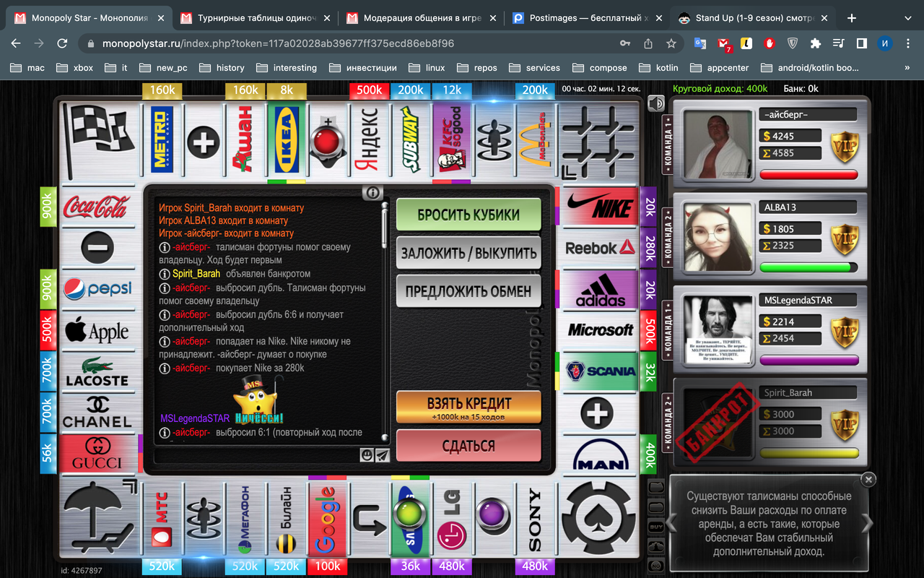This screenshot has height=578, width=924.
Task: Select the МТС property cell
Action: coord(162,519)
